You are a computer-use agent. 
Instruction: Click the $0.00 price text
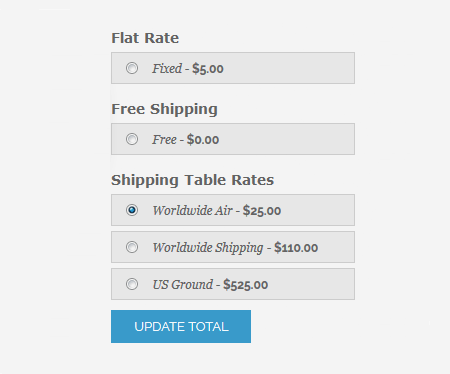point(203,140)
